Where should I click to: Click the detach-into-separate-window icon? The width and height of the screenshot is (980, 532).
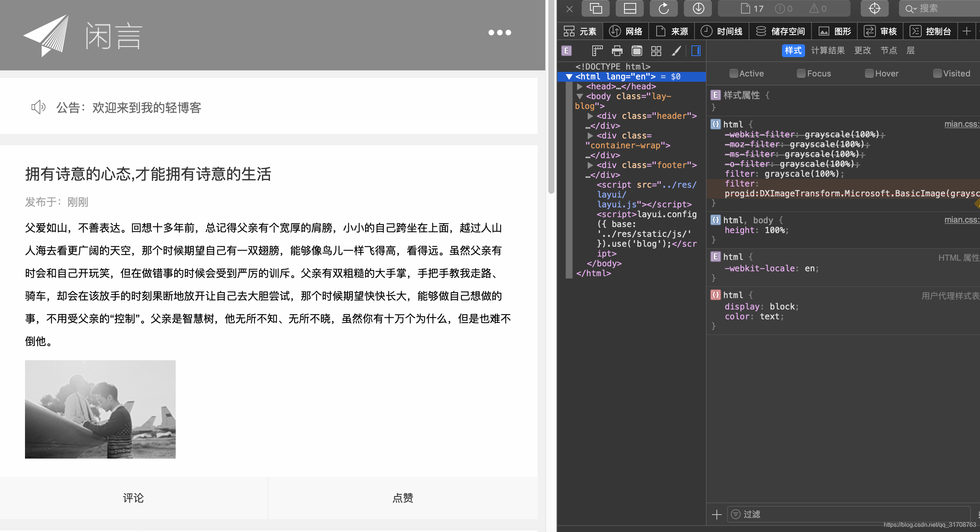(x=595, y=8)
